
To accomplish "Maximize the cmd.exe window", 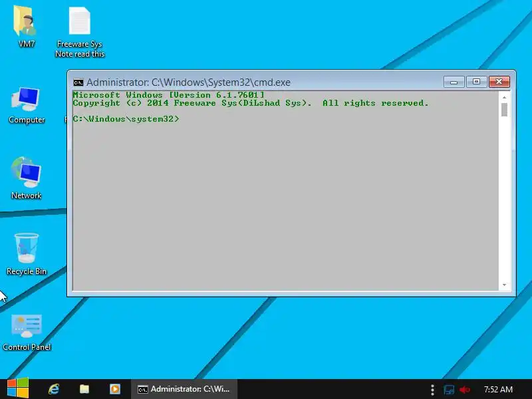I will tap(476, 82).
